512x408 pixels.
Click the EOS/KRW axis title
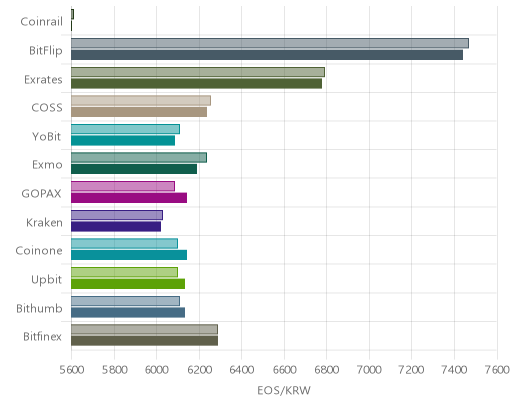(x=284, y=391)
